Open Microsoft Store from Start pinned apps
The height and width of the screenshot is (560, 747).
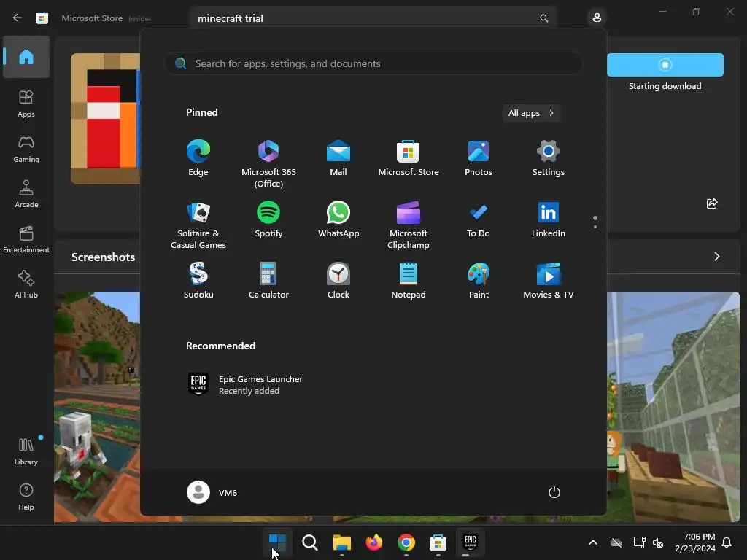click(409, 158)
